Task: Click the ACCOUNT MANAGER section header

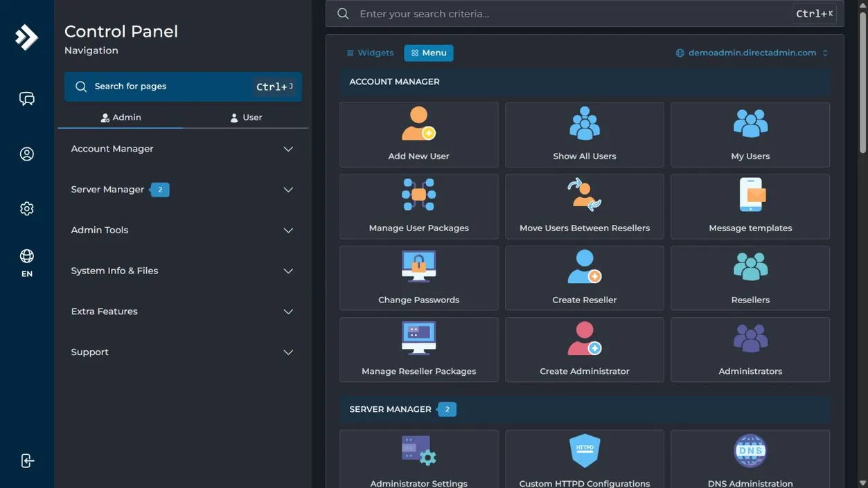Action: click(x=585, y=82)
